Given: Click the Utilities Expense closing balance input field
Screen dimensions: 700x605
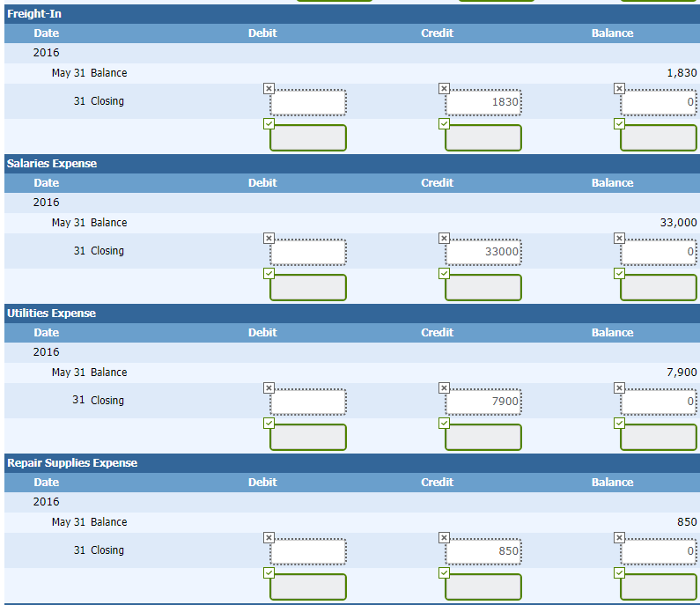Looking at the screenshot, I should 659,402.
